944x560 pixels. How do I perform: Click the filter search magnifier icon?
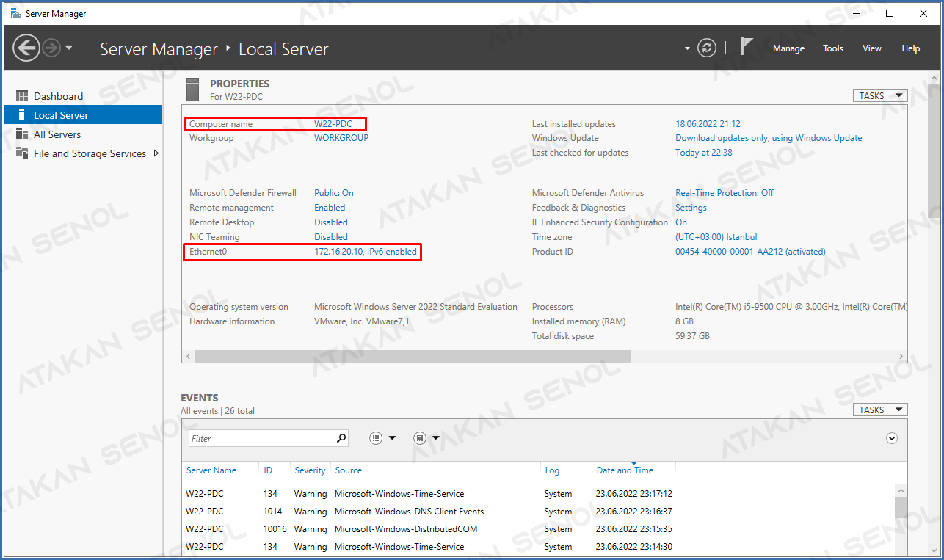point(341,438)
